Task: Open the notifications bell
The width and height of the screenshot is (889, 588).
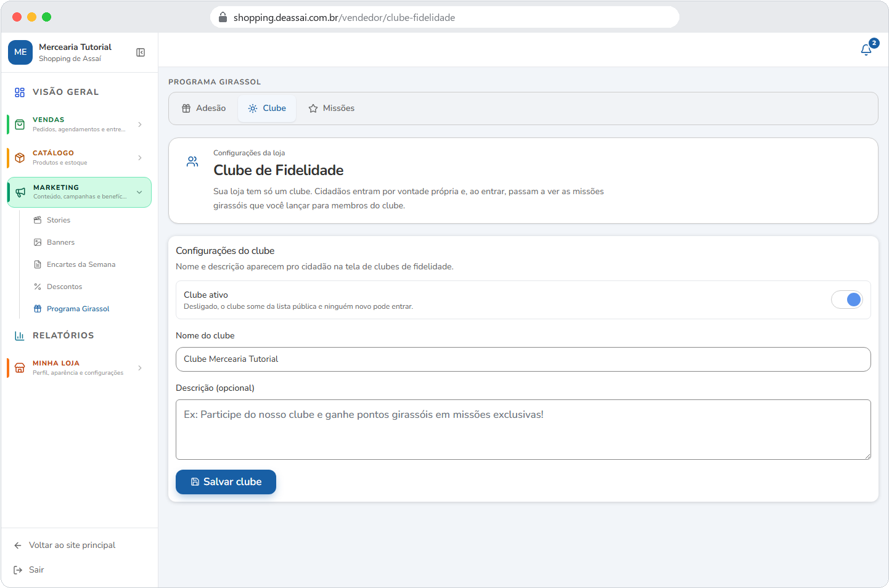Action: [x=866, y=50]
